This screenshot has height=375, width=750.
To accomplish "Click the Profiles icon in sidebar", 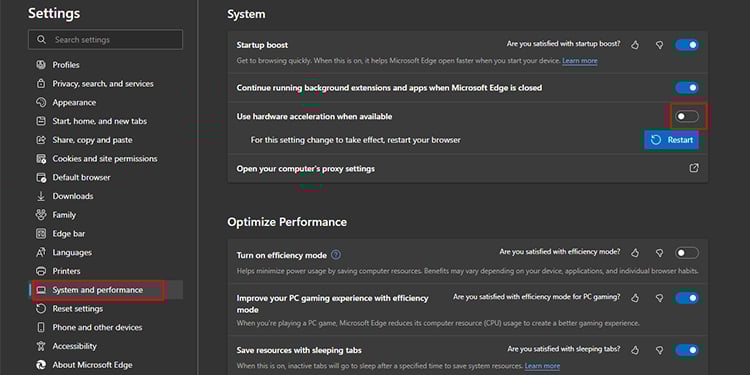I will 41,65.
